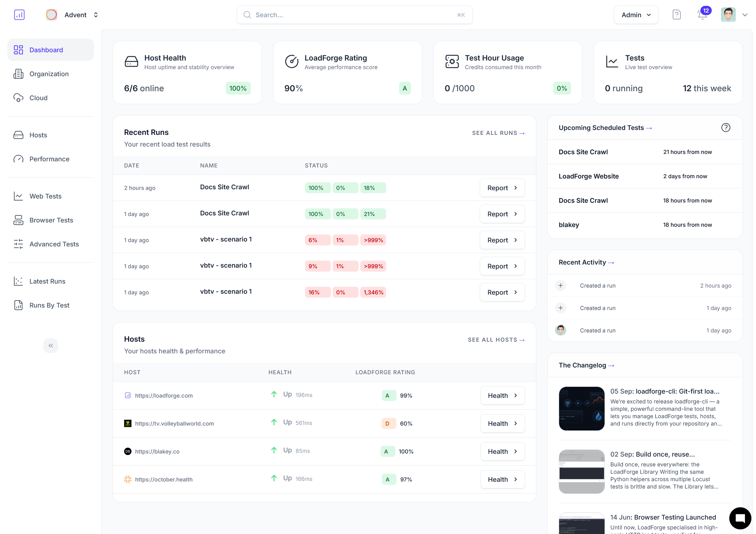The height and width of the screenshot is (534, 756).
Task: Click the See All Runs link
Action: pos(498,133)
